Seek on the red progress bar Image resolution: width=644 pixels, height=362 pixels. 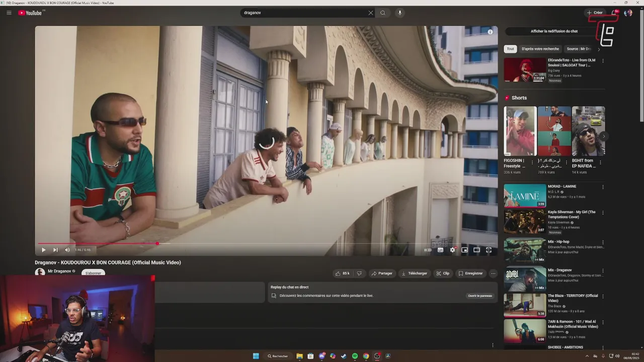[266, 243]
